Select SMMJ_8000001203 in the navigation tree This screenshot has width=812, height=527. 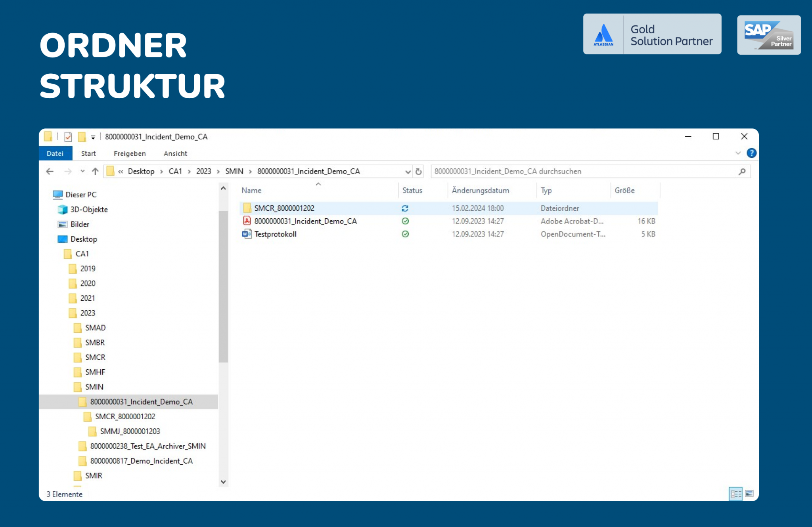coord(130,431)
